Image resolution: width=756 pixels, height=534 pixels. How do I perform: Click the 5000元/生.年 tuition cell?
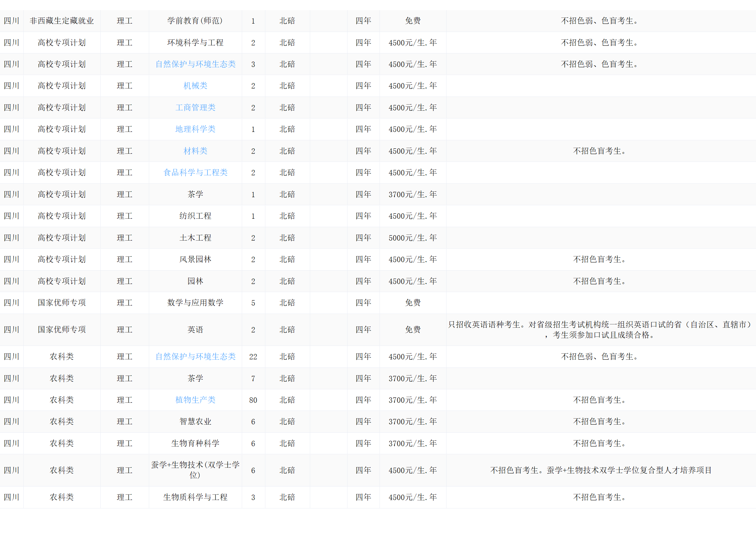(x=413, y=238)
